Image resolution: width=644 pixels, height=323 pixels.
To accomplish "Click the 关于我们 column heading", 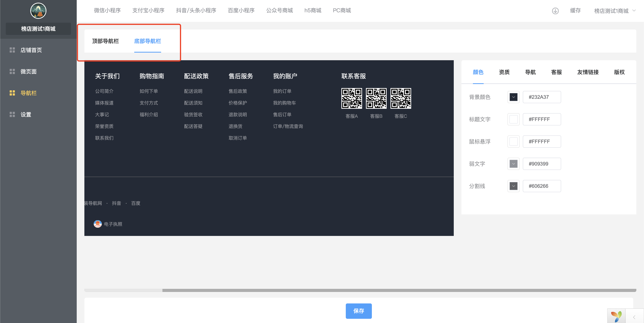I will tap(107, 76).
